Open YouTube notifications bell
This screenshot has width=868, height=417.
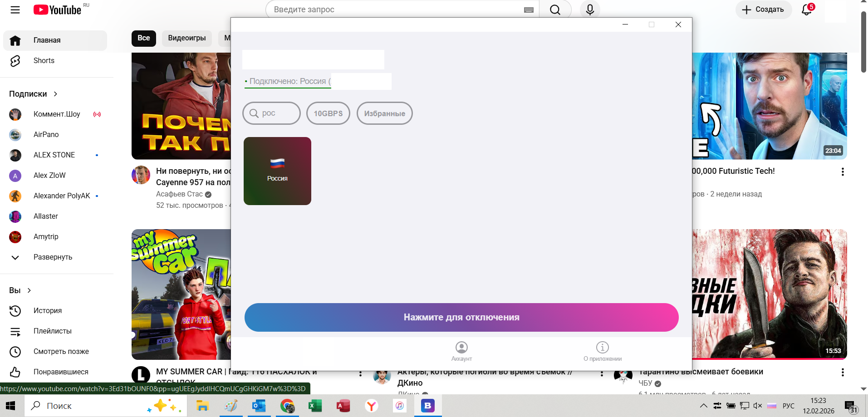click(807, 10)
